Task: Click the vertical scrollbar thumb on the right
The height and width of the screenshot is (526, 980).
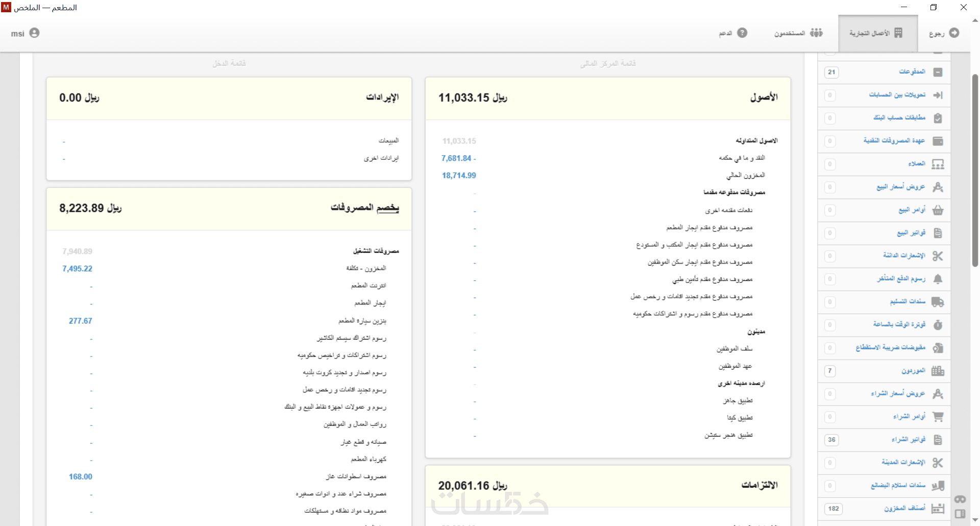Action: pyautogui.click(x=975, y=169)
